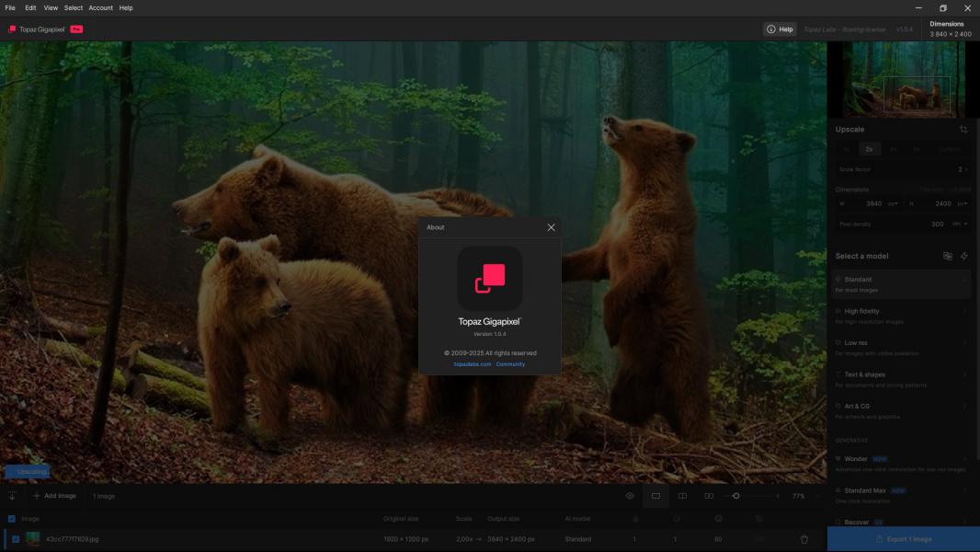This screenshot has width=980, height=552.
Task: Switch to single view layout icon
Action: point(655,496)
